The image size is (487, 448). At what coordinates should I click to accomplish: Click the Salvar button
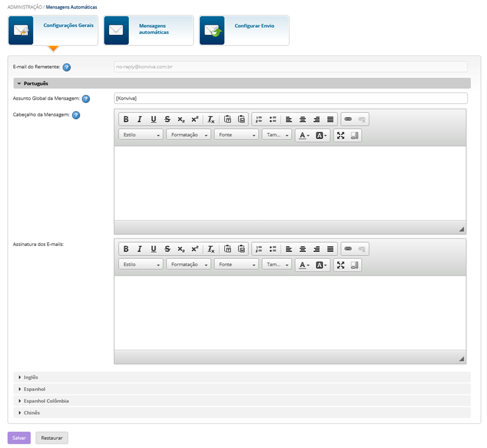(x=19, y=438)
